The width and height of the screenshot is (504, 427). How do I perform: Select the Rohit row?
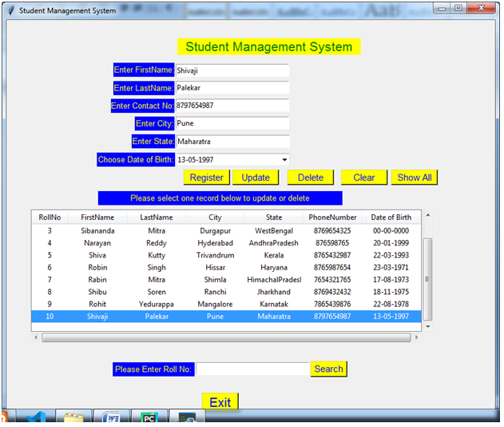226,304
